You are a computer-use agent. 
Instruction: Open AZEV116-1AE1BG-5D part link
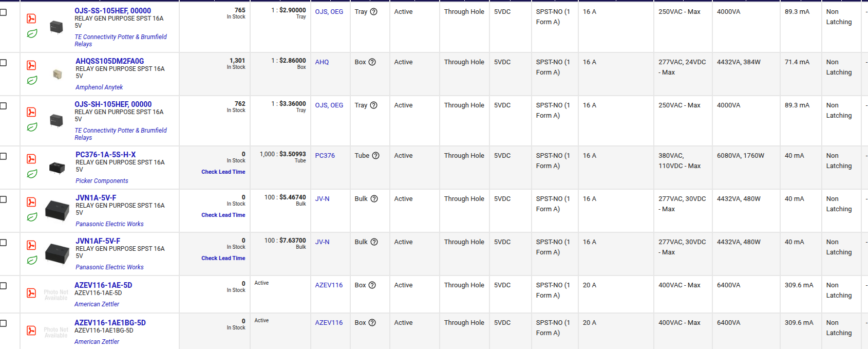110,322
